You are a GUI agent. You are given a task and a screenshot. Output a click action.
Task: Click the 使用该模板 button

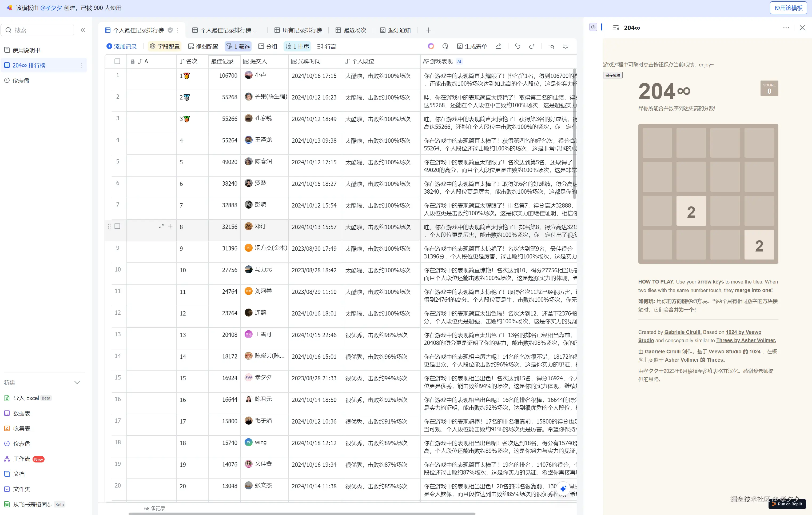click(x=788, y=8)
